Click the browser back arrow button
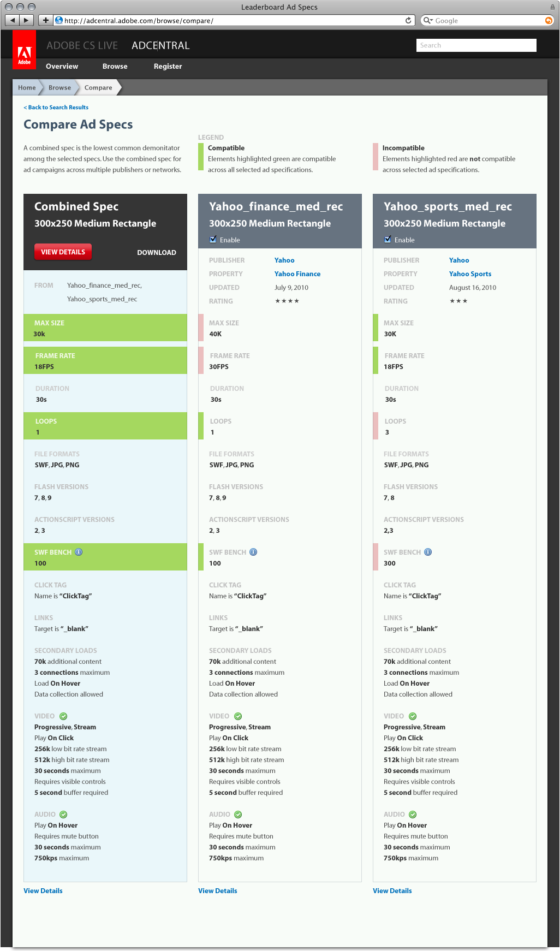 coord(12,20)
